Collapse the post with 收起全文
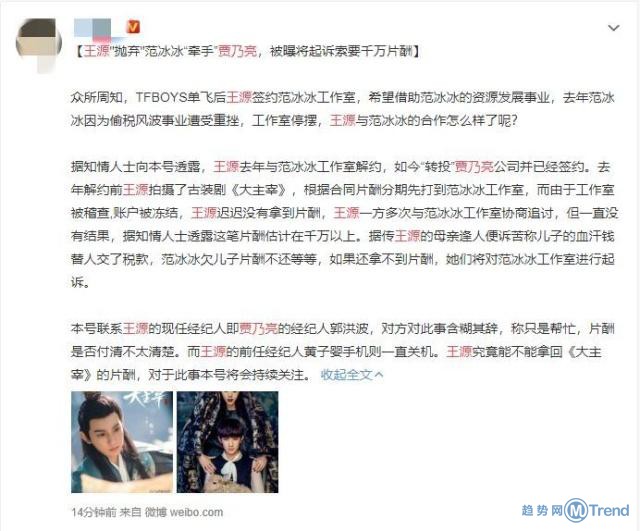 352,374
